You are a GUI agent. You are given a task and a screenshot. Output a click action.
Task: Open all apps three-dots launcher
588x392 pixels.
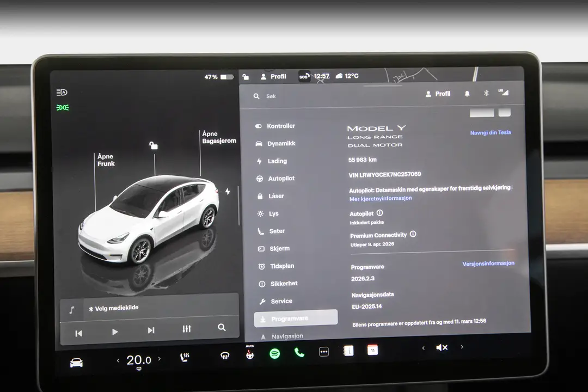pos(324,352)
